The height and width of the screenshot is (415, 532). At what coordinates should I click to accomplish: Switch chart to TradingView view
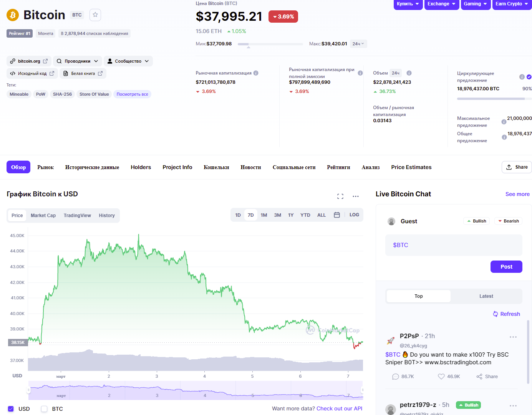pos(77,216)
